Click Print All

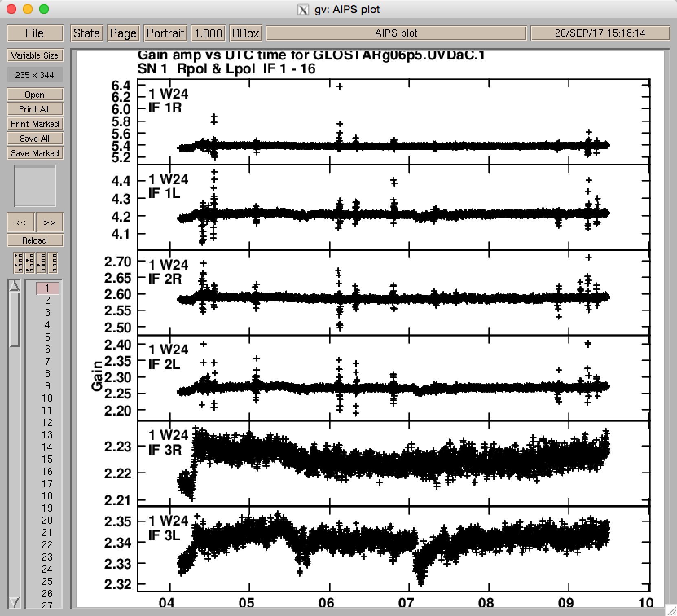coord(35,109)
